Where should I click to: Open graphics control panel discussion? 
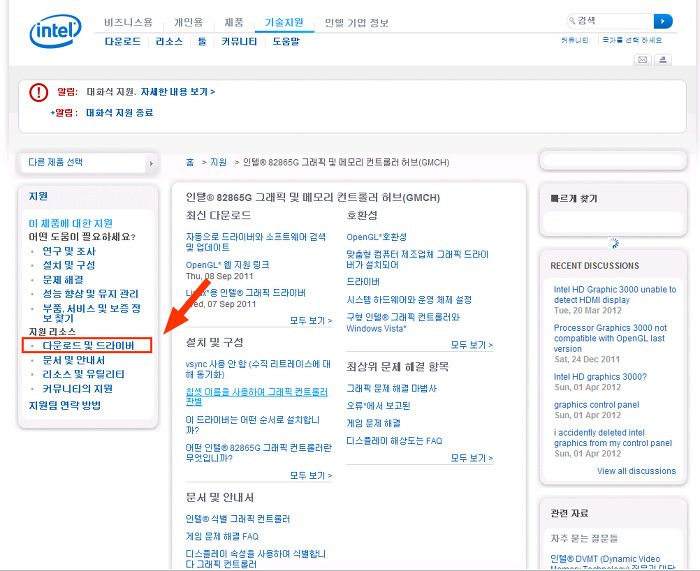pos(596,405)
